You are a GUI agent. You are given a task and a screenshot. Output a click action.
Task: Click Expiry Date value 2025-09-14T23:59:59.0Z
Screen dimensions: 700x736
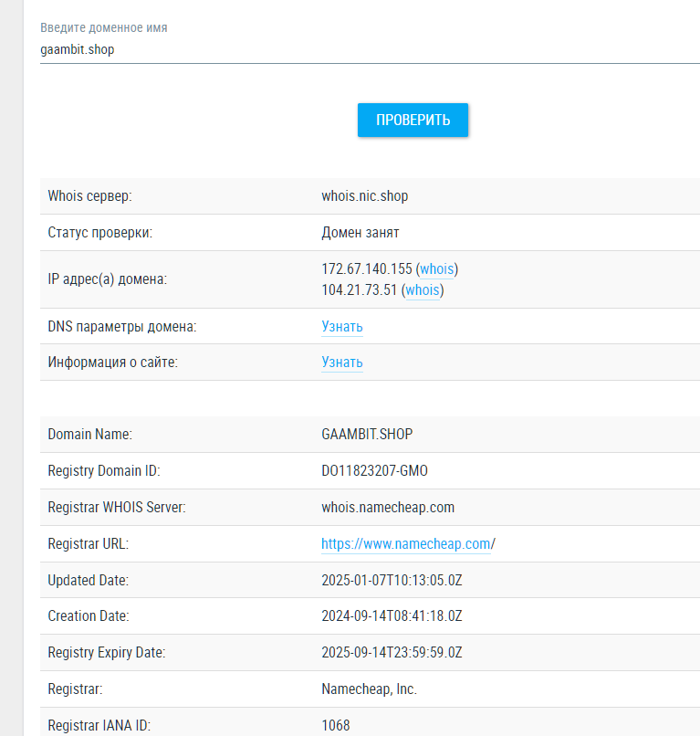click(x=392, y=653)
